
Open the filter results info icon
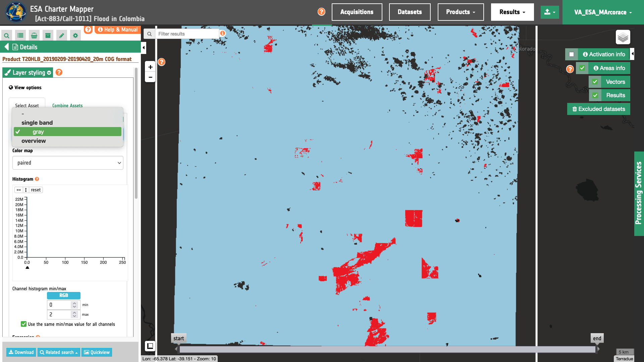(222, 33)
